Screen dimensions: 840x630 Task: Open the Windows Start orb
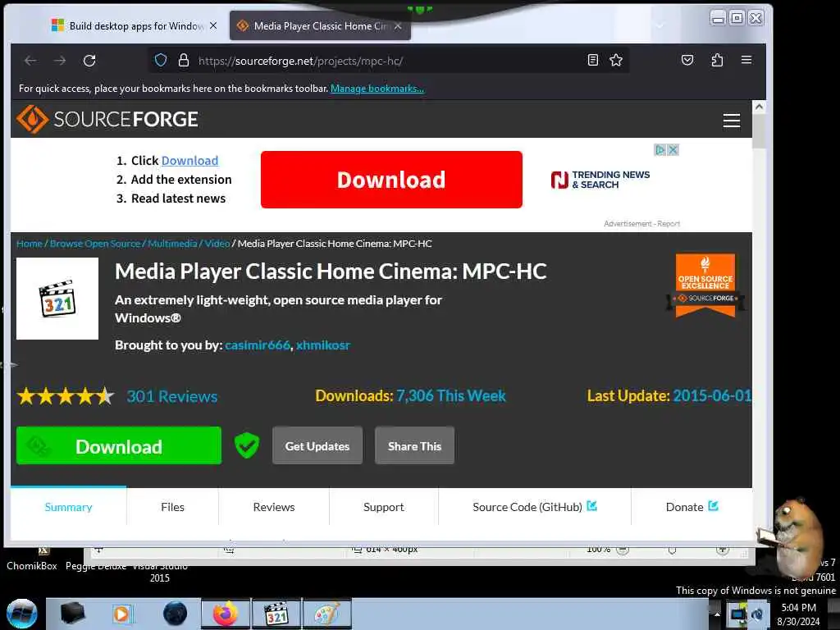tap(22, 614)
